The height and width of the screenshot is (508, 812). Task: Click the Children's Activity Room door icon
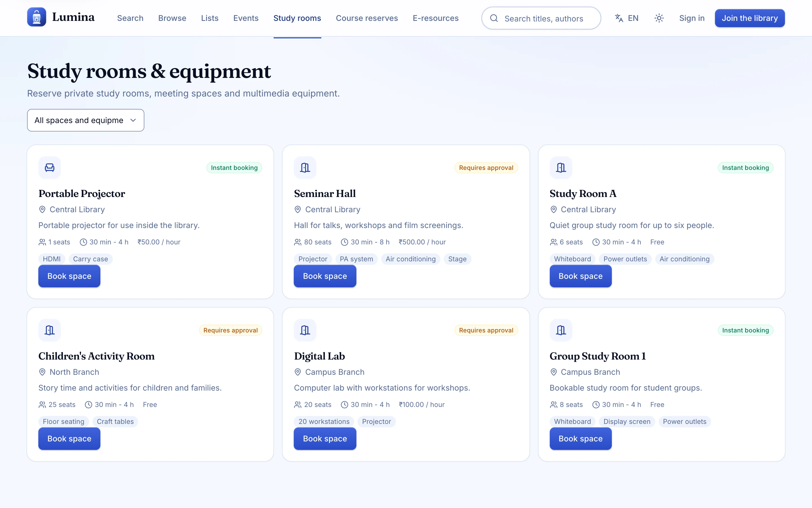pyautogui.click(x=50, y=330)
